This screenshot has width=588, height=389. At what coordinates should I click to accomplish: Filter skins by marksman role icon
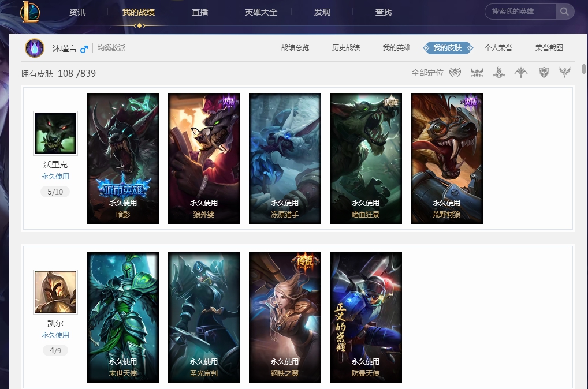521,72
